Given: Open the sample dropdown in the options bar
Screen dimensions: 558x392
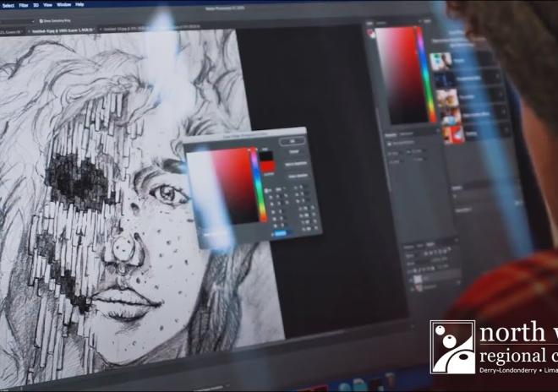Looking at the screenshot, I should 18,22.
